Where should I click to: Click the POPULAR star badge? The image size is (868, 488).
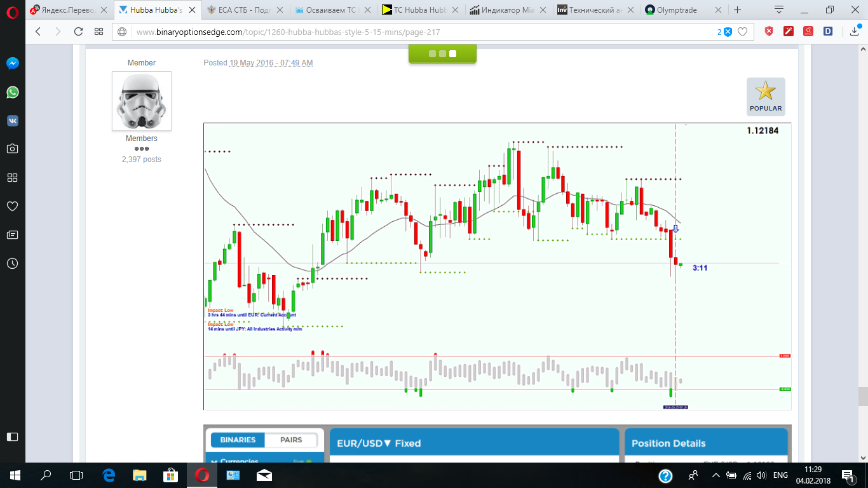pos(766,97)
